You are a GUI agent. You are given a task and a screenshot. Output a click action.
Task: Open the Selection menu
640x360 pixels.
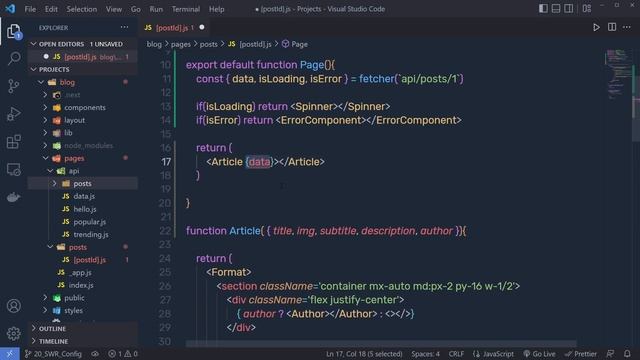click(82, 9)
